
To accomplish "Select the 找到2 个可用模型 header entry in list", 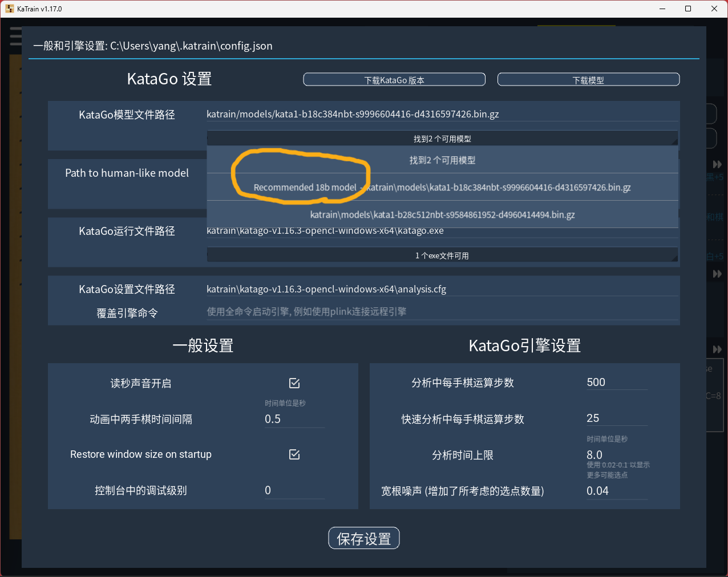I will tap(442, 160).
